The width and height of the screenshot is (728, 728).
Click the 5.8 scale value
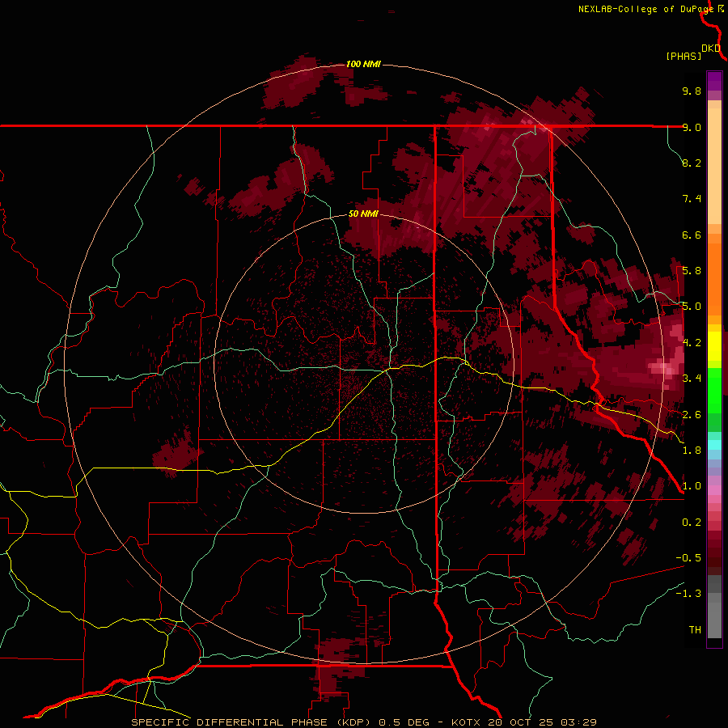point(692,271)
